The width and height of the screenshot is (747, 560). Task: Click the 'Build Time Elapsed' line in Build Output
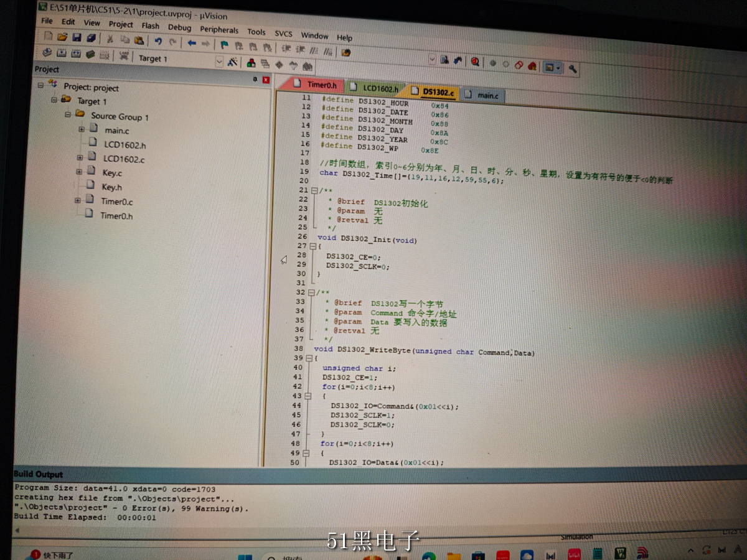pos(85,516)
